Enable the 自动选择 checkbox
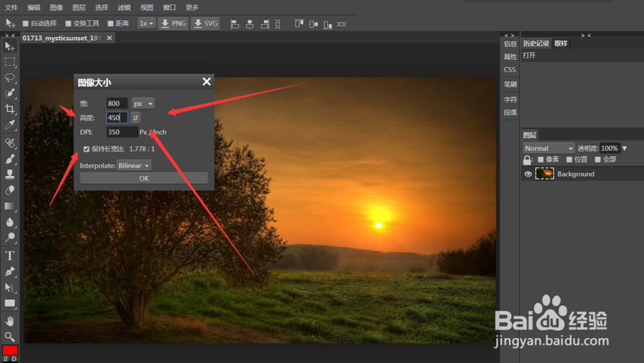Screen dimensions: 644x363 click(x=26, y=23)
